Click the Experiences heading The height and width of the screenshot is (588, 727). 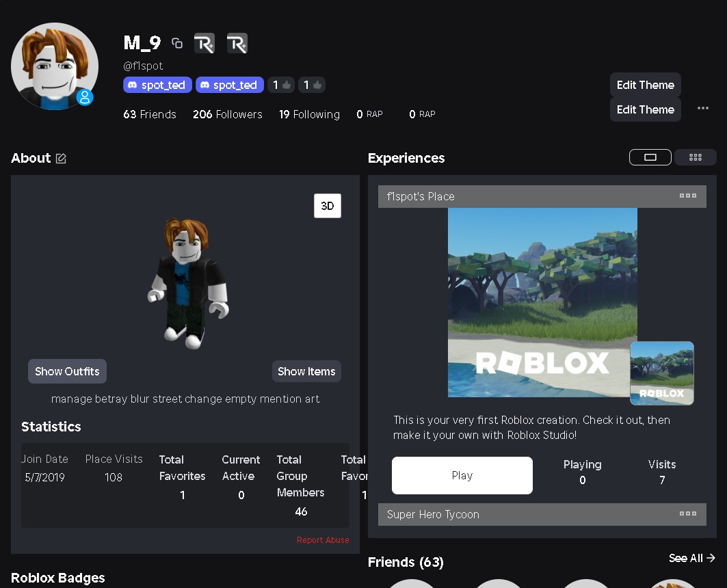coord(406,158)
